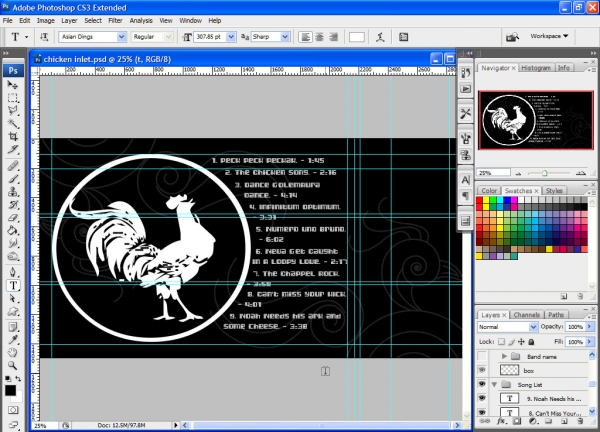This screenshot has width=600, height=432.
Task: Select the Horizontal Type tool
Action: [13, 285]
